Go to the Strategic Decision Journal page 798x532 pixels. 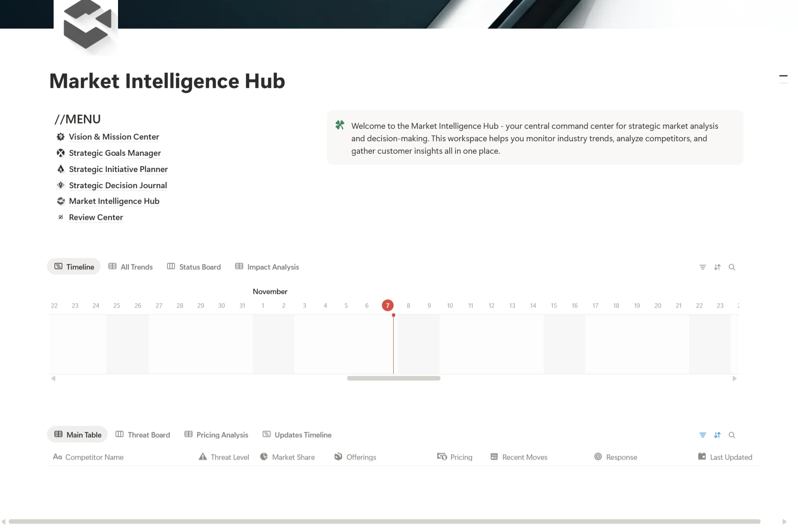[x=118, y=185]
